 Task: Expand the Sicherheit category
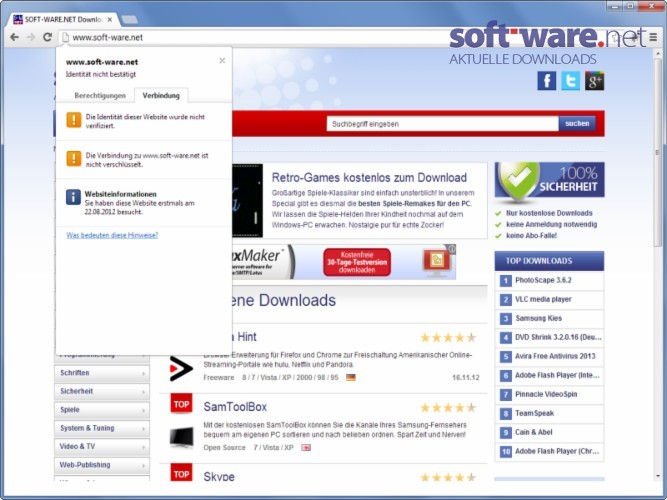point(102,391)
